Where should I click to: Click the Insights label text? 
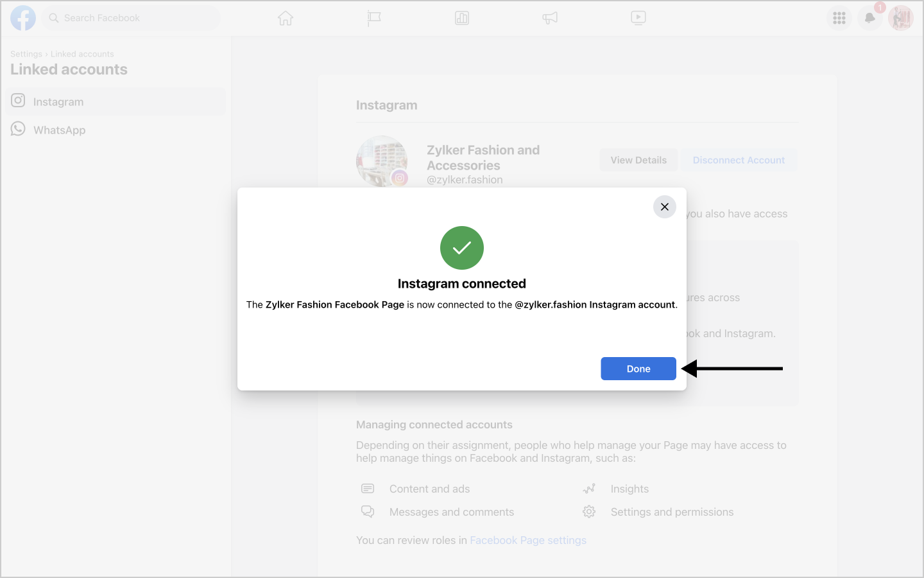pyautogui.click(x=629, y=489)
